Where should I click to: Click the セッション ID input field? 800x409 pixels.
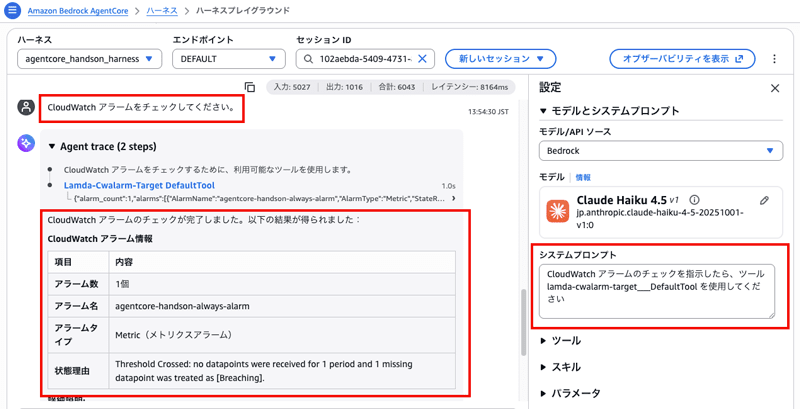tap(365, 59)
